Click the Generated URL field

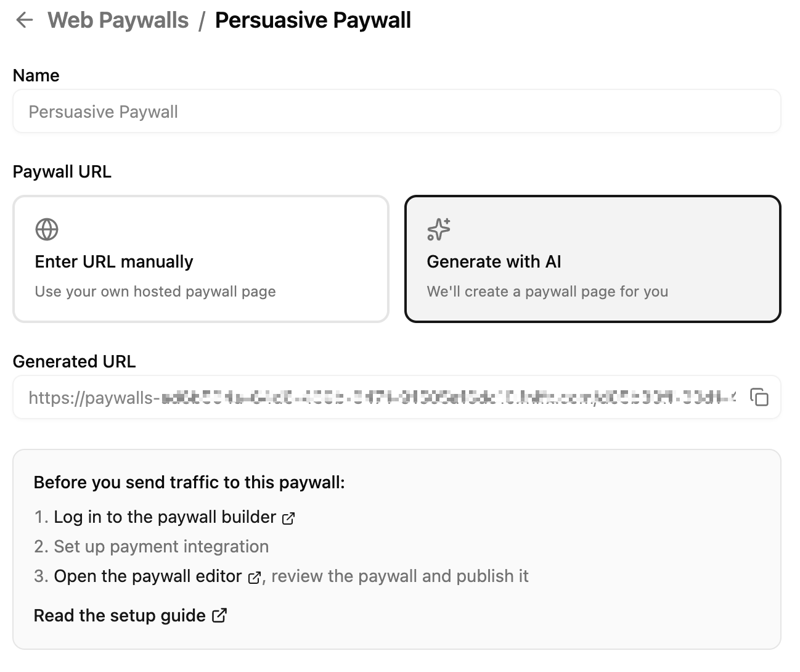370,398
